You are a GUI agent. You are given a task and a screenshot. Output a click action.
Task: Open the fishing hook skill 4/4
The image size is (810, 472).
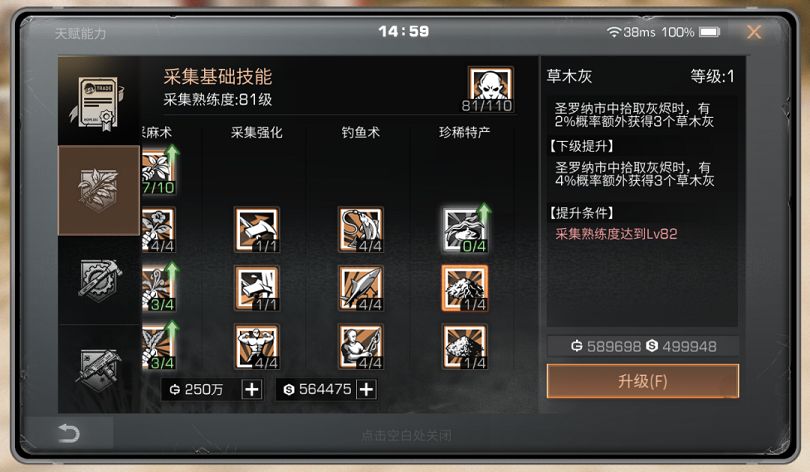(x=361, y=230)
